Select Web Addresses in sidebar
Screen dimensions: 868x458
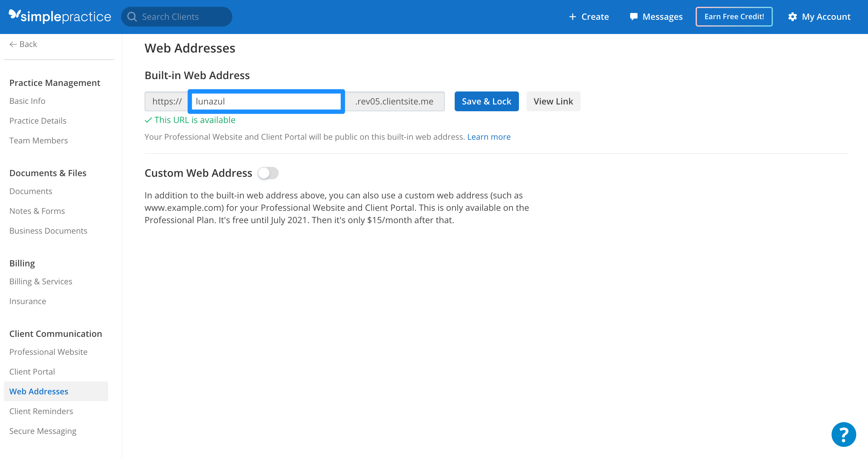(56, 391)
